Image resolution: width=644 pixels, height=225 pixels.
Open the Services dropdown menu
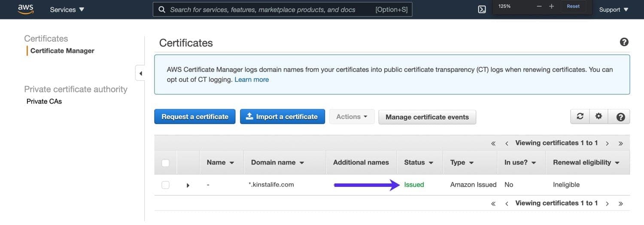click(67, 9)
